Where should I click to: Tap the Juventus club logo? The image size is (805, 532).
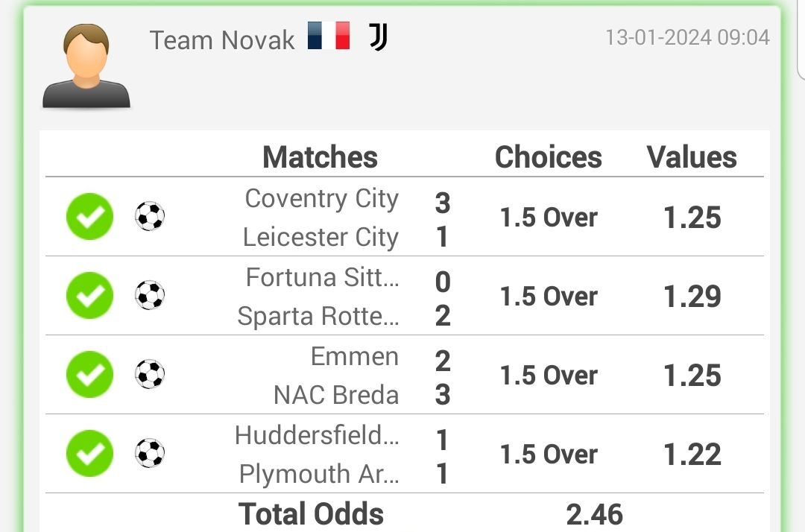click(379, 37)
